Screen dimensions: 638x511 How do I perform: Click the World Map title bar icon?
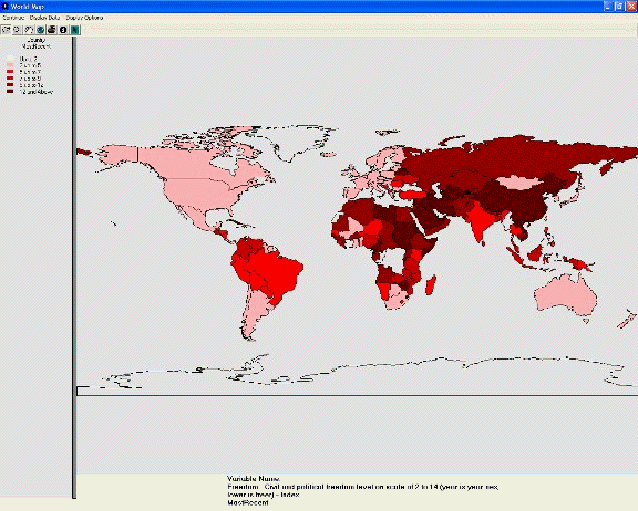(5, 6)
